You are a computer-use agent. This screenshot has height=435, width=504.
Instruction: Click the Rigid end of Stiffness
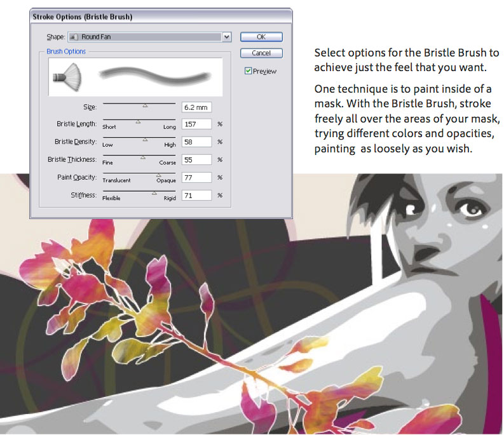pos(170,198)
